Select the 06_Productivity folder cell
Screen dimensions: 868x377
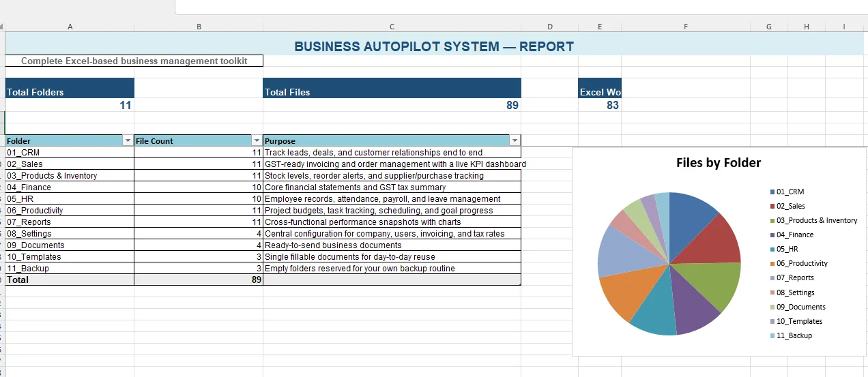(70, 211)
